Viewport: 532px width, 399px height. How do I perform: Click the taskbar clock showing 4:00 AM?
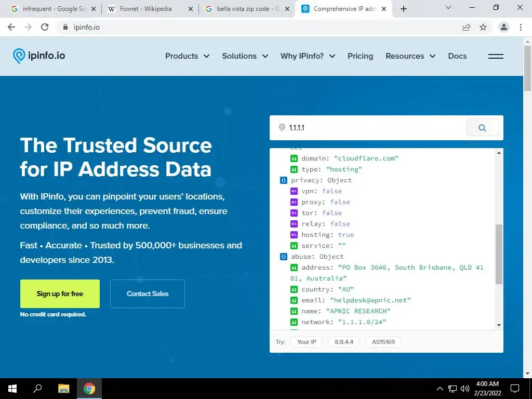click(487, 389)
